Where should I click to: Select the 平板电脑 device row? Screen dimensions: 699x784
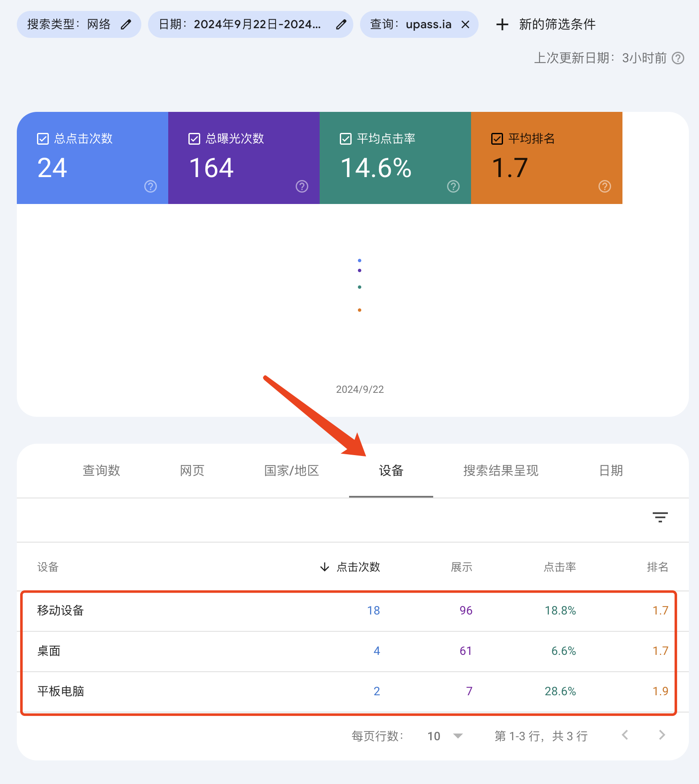[353, 691]
